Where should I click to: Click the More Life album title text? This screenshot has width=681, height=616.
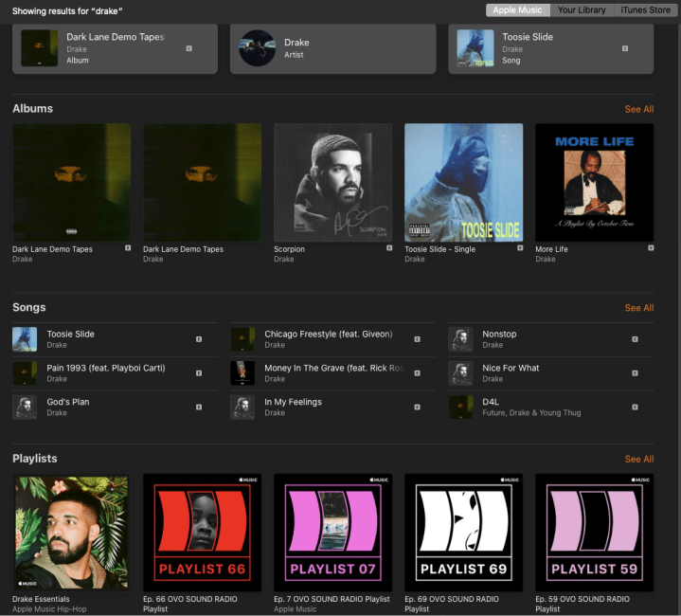[551, 249]
